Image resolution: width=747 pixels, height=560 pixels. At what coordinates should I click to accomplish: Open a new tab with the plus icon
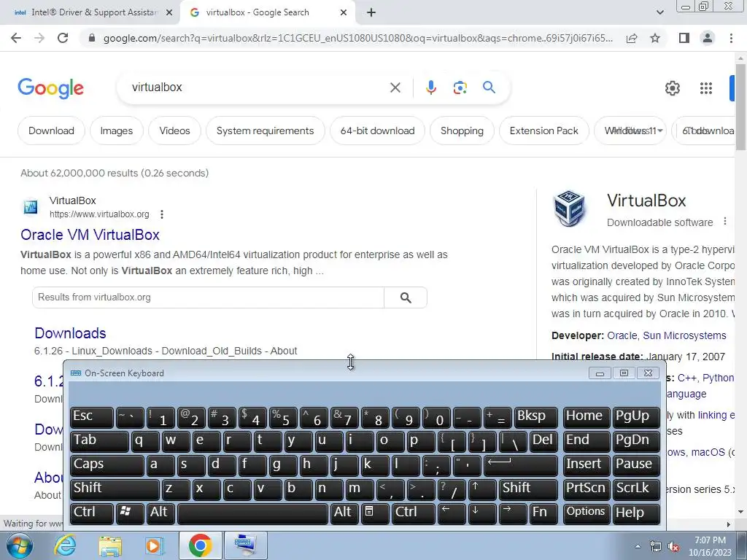click(371, 12)
